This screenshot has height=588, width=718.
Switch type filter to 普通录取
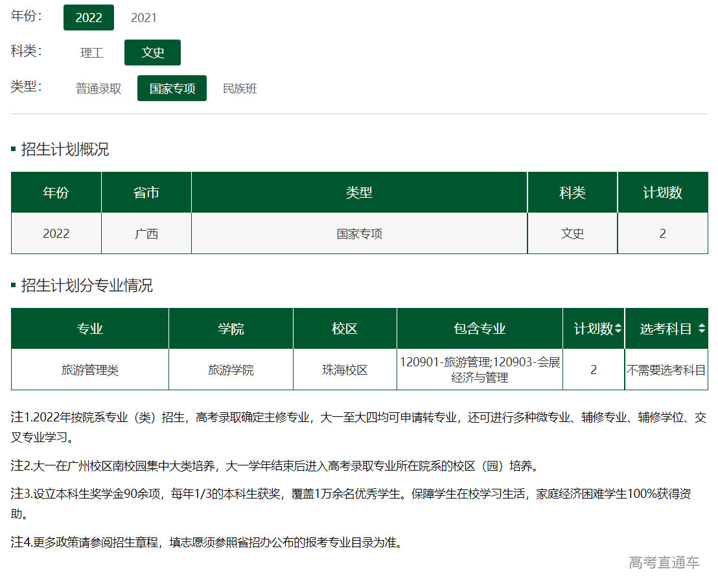coord(98,88)
